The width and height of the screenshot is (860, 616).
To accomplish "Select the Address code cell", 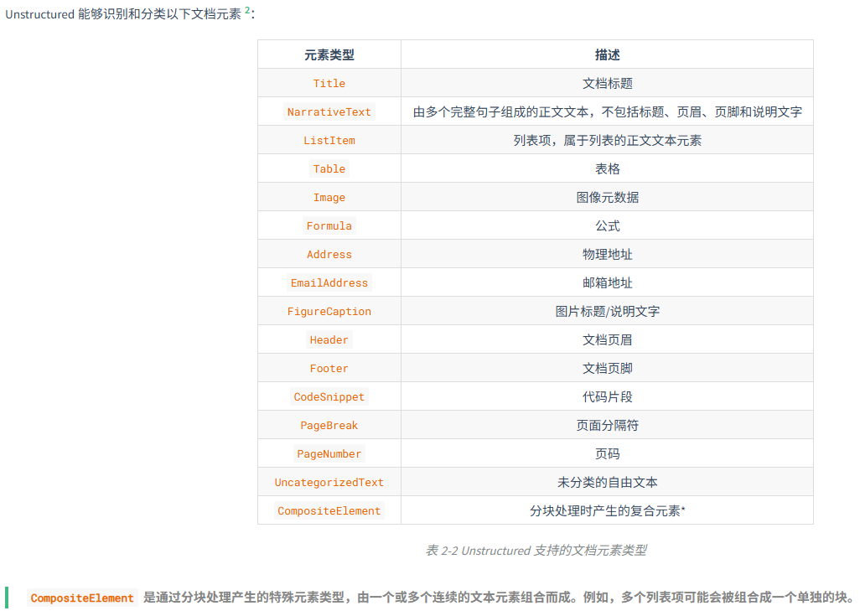I will click(x=329, y=255).
